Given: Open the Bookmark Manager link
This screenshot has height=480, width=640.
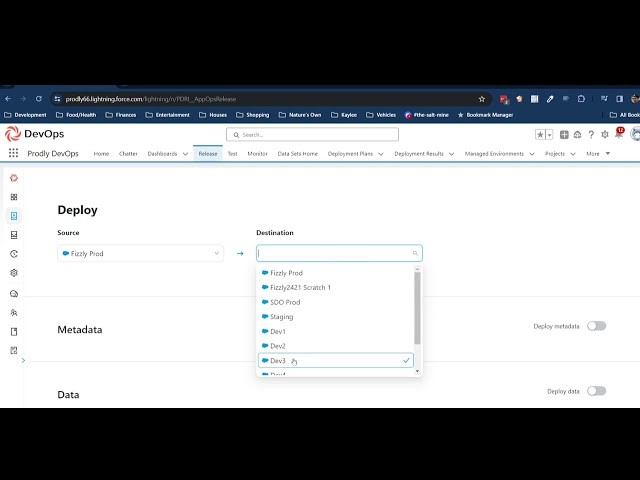Looking at the screenshot, I should [x=485, y=115].
